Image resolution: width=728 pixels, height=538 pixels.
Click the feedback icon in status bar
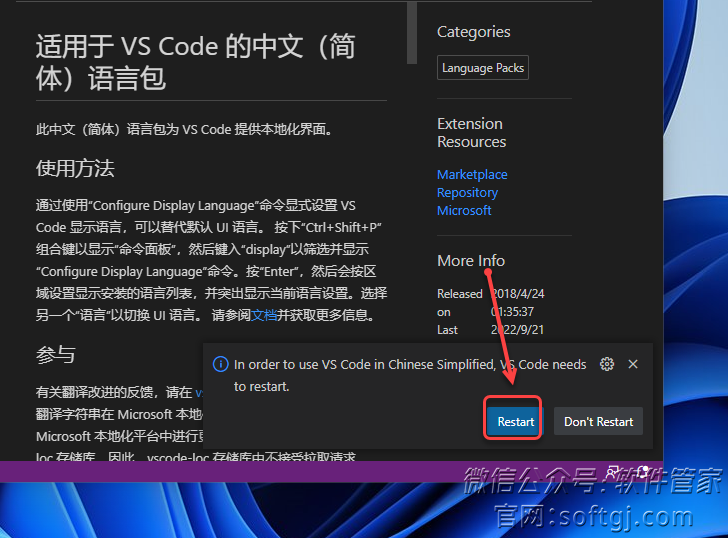coord(612,472)
